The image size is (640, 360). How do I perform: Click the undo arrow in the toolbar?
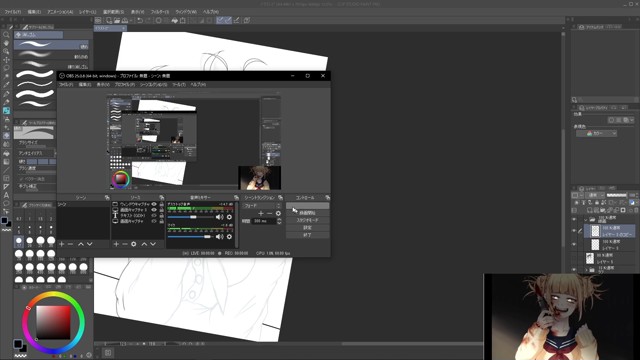pos(140,20)
